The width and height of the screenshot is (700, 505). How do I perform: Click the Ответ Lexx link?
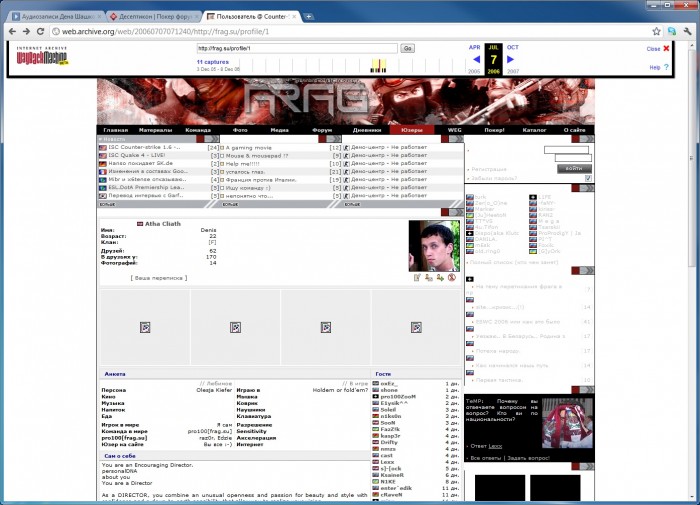click(x=486, y=446)
